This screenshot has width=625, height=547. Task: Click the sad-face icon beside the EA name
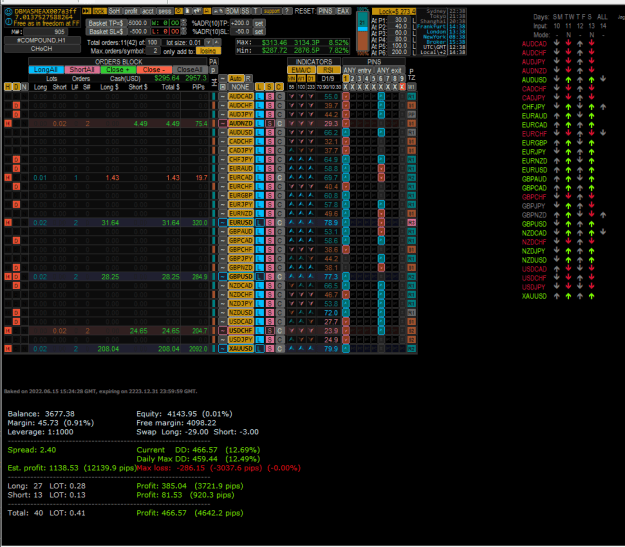8,12
